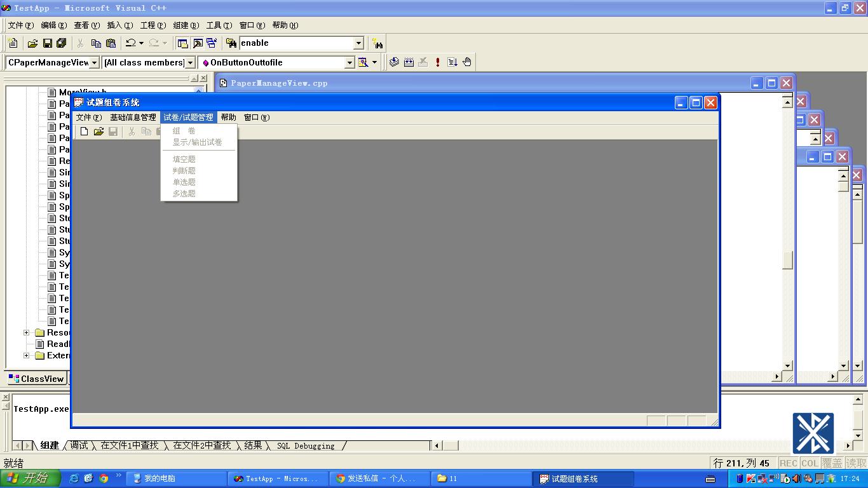Click the Paste icon in Visual C++ toolbar

coord(111,43)
